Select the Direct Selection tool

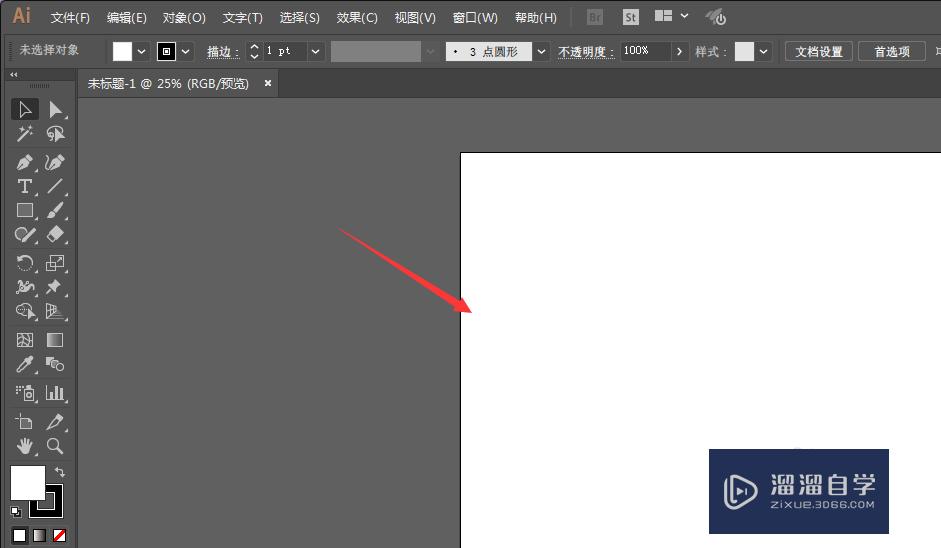[x=55, y=110]
